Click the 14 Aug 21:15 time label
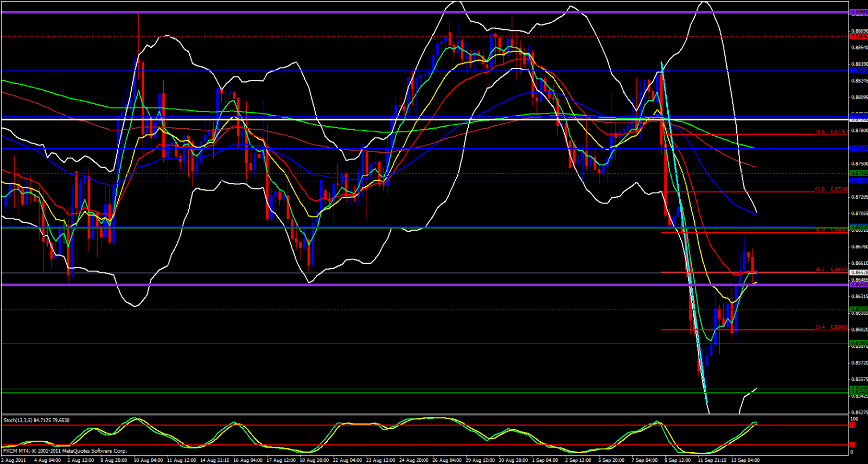This screenshot has height=464, width=868. point(214,460)
